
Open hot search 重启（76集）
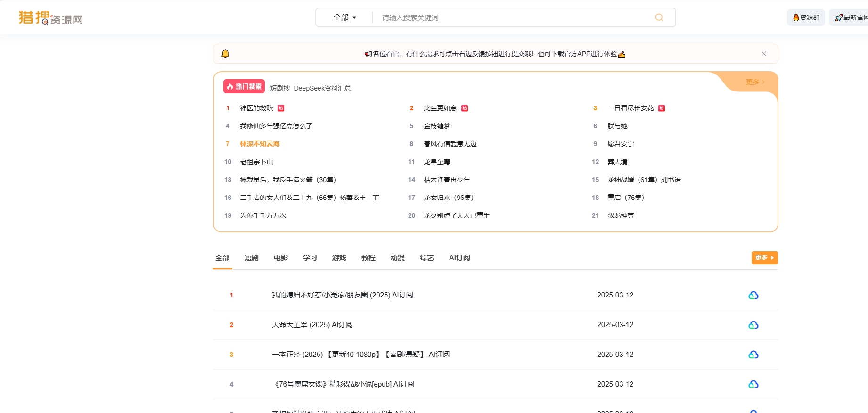626,198
